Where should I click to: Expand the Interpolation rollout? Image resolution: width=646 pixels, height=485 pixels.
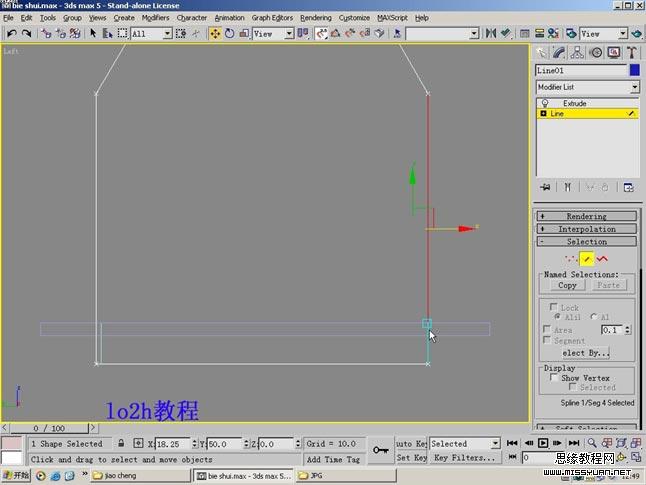click(587, 229)
